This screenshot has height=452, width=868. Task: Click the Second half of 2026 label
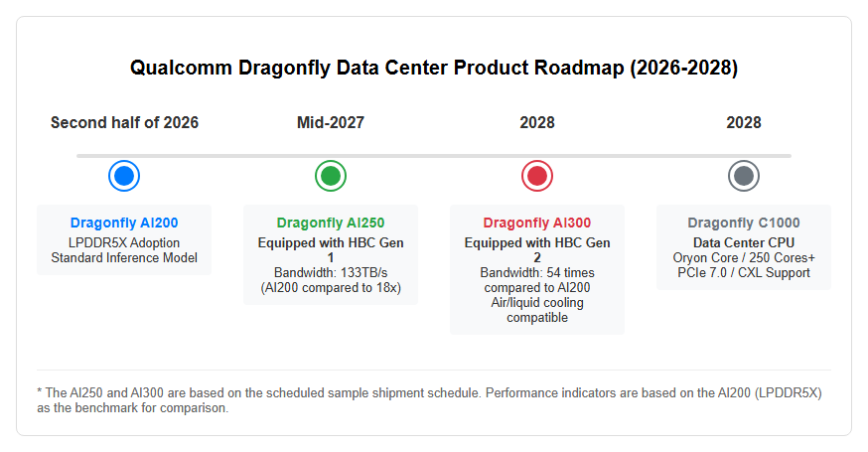click(x=124, y=122)
